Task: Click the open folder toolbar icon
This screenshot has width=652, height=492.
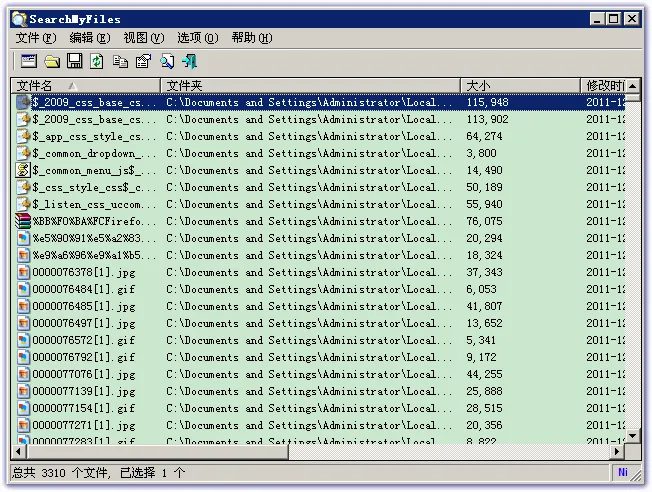Action: [x=52, y=62]
